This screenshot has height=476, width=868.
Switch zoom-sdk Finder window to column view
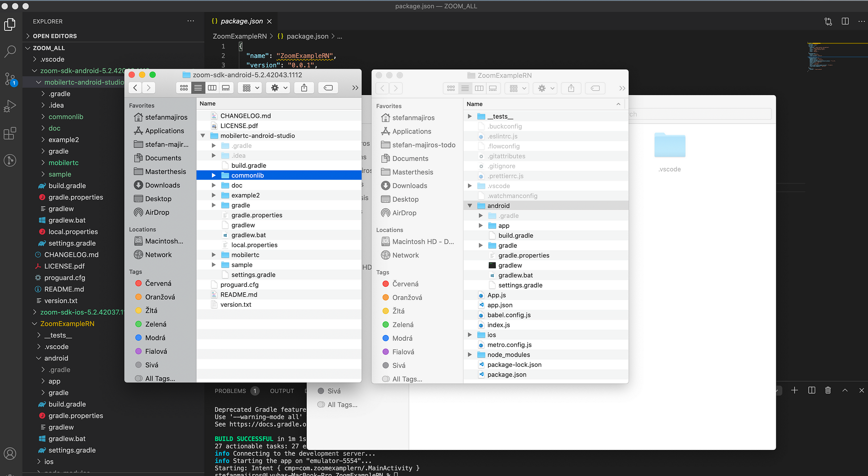(x=212, y=88)
